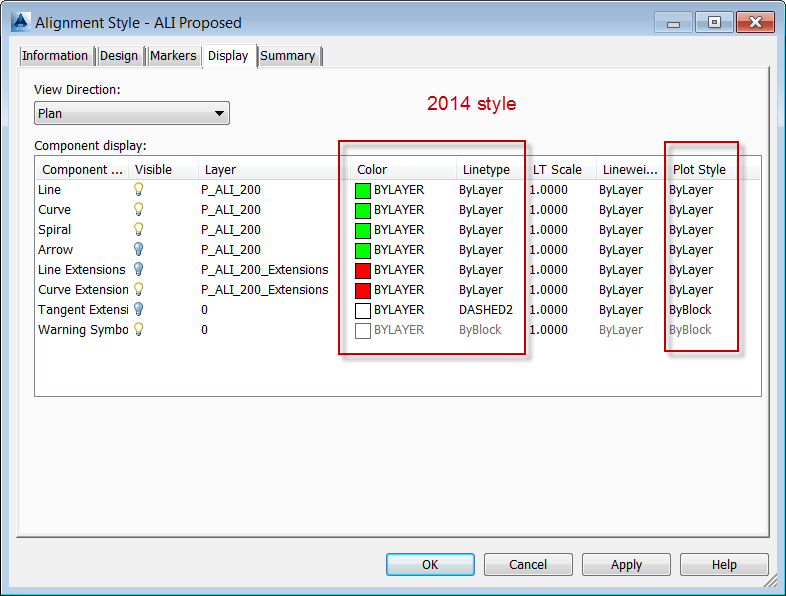Click Warning Symbol lightbulb icon
The image size is (786, 596).
138,330
